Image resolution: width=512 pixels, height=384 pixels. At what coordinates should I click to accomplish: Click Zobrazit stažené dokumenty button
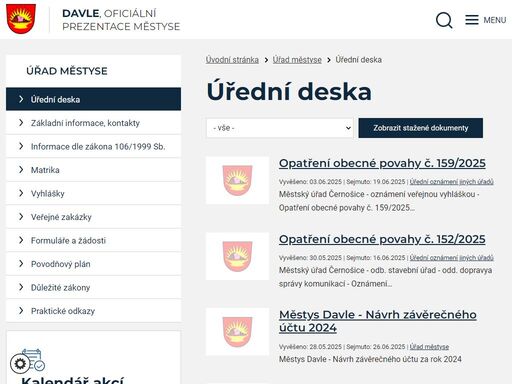click(421, 128)
